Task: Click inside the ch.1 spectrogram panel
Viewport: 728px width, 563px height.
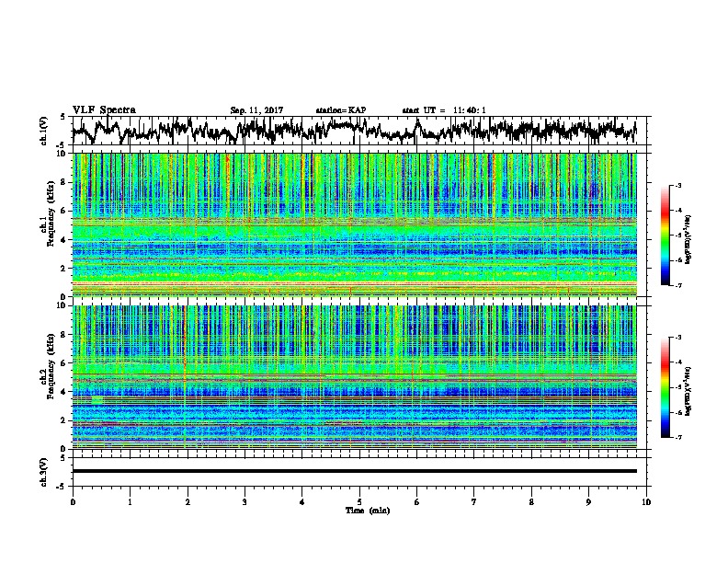Action: click(x=355, y=224)
